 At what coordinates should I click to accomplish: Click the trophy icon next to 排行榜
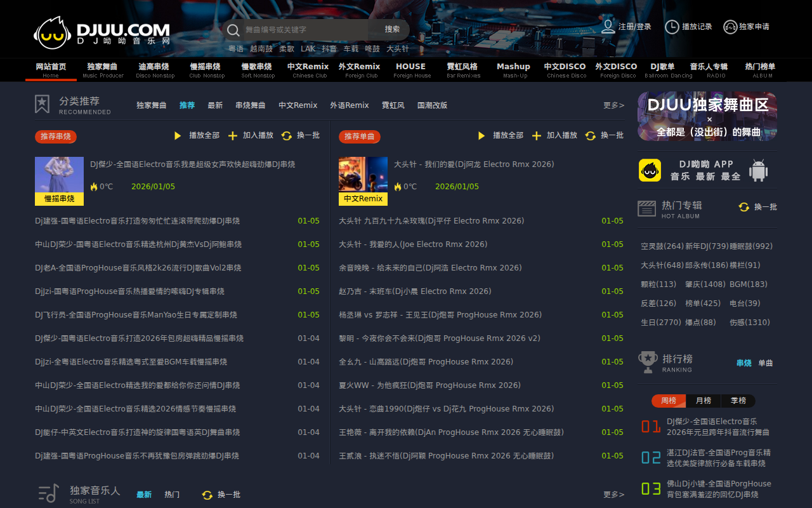pos(647,359)
